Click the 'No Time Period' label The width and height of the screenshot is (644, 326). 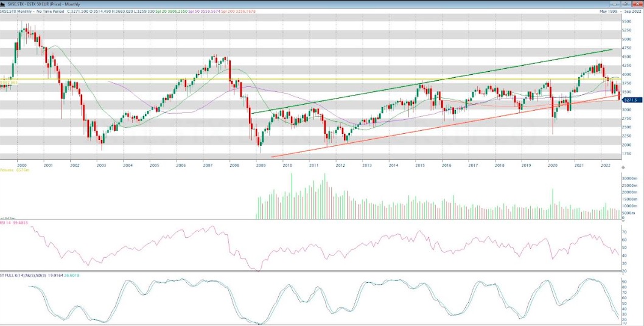click(x=49, y=11)
